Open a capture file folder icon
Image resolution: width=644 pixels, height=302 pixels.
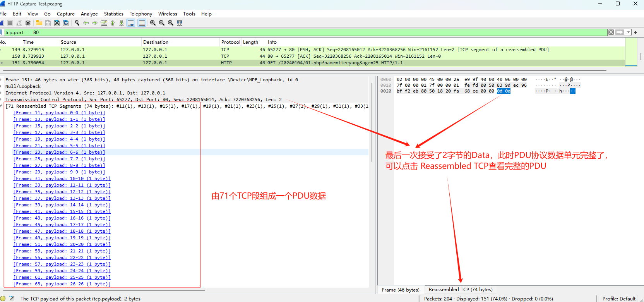click(x=39, y=23)
